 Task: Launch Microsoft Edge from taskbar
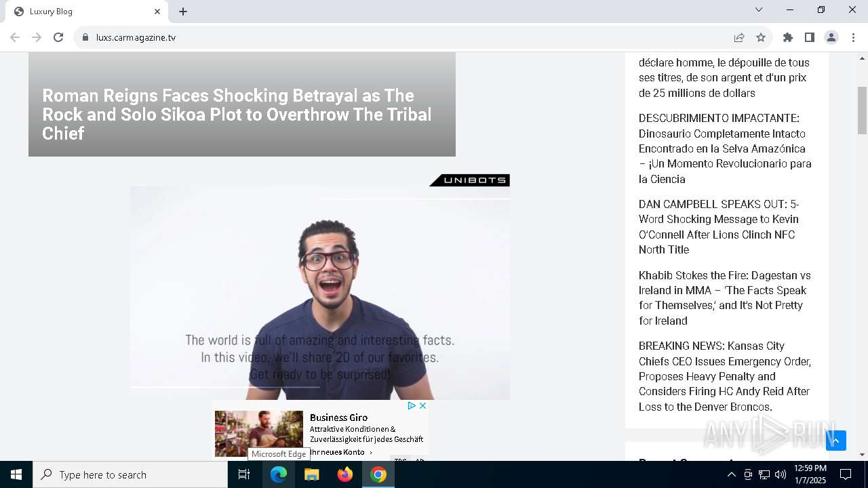tap(279, 474)
